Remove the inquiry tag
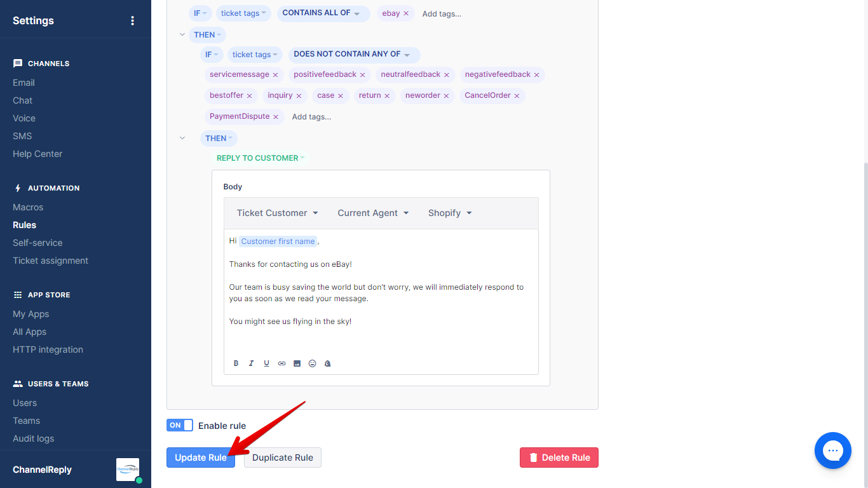This screenshot has width=868, height=488. (x=299, y=96)
